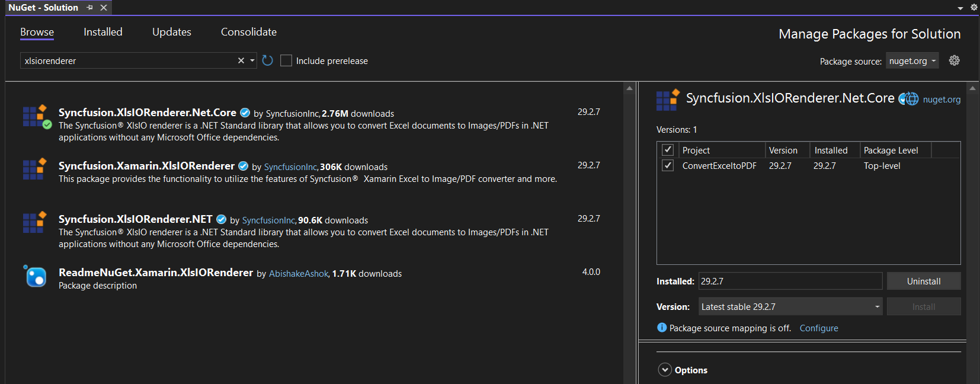Click the Installed version 29.2.7 field
Viewport: 980px width, 384px height.
tap(790, 281)
